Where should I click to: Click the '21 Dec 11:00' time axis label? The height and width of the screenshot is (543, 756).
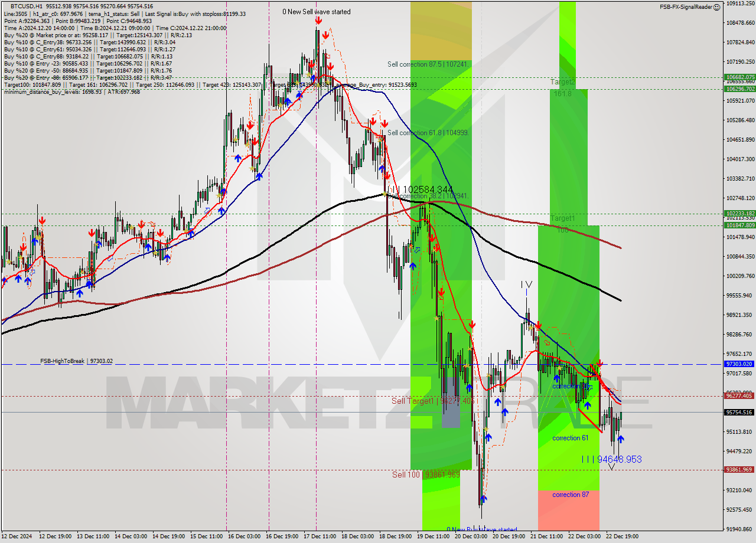546,537
